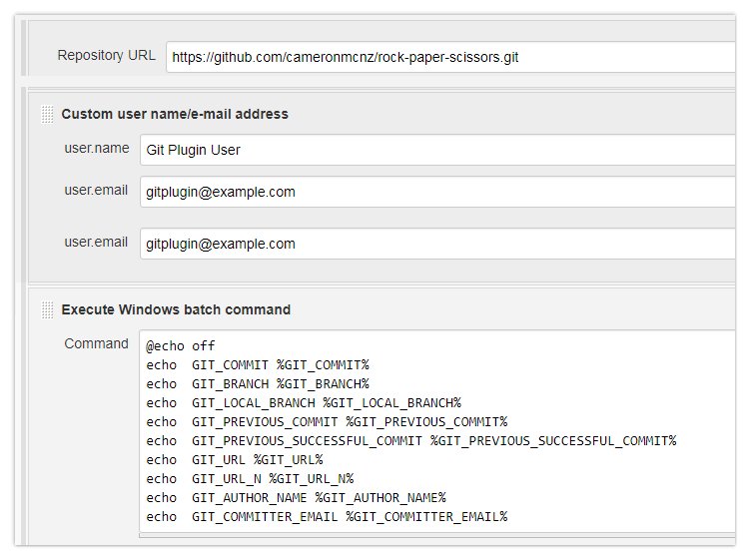Select the Custom user name/e-mail address heading
The width and height of the screenshot is (750, 560).
pyautogui.click(x=175, y=114)
